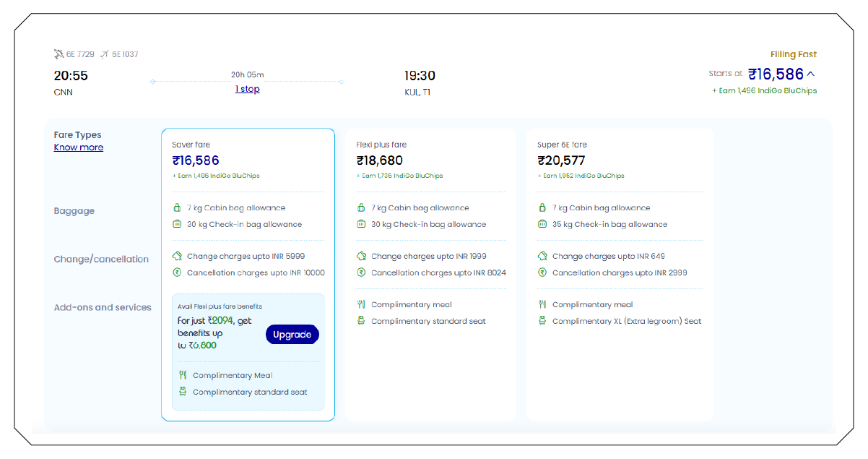Click the Complimentary Meal icon in upgrade box

click(183, 375)
